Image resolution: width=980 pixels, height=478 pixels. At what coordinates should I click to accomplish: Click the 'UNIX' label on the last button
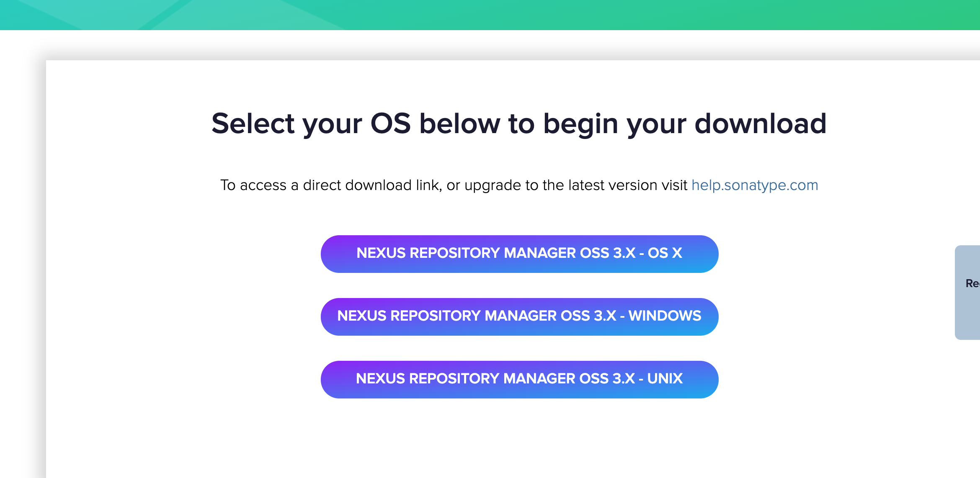click(665, 378)
